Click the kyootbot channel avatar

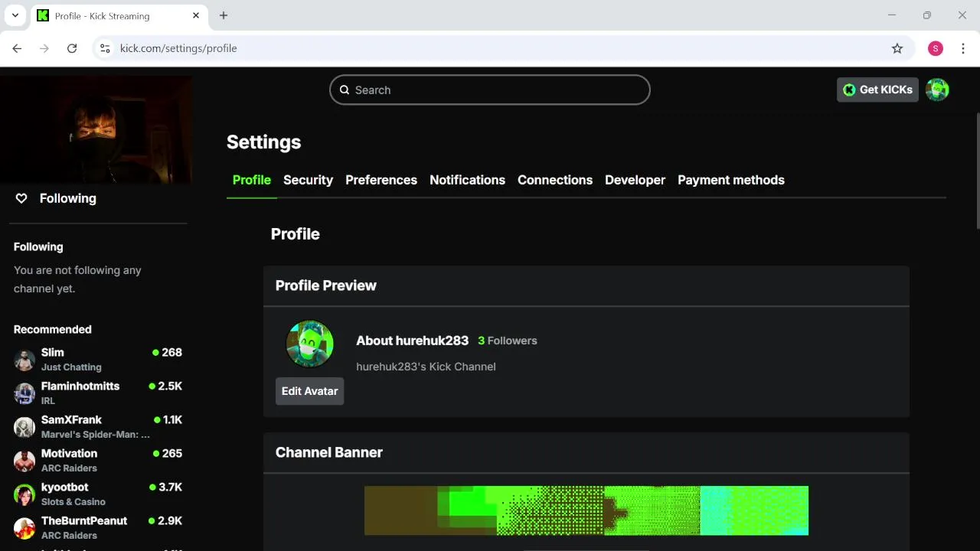click(24, 494)
